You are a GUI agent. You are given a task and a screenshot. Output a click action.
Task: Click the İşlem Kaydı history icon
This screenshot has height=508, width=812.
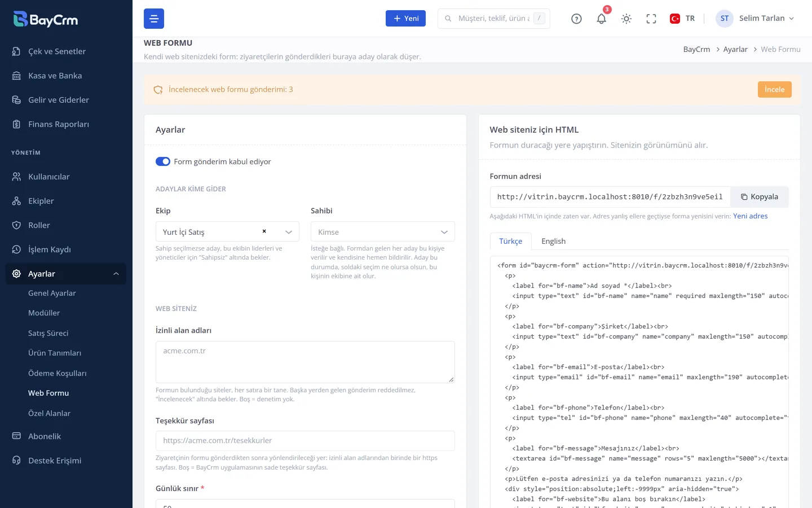pos(16,249)
